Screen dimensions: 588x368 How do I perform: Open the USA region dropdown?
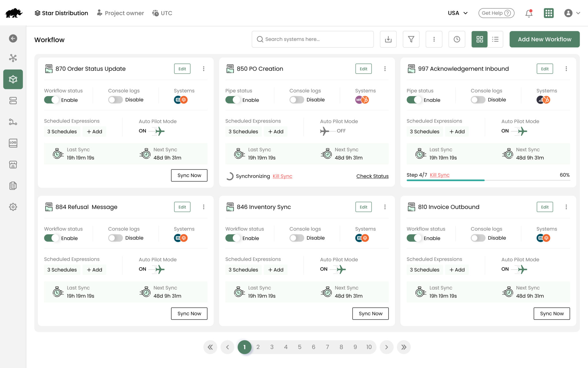pyautogui.click(x=457, y=13)
